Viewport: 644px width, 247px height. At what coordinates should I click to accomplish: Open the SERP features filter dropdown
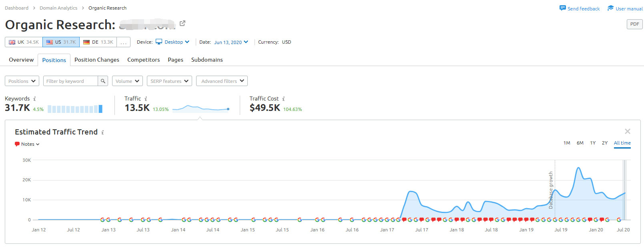[169, 81]
